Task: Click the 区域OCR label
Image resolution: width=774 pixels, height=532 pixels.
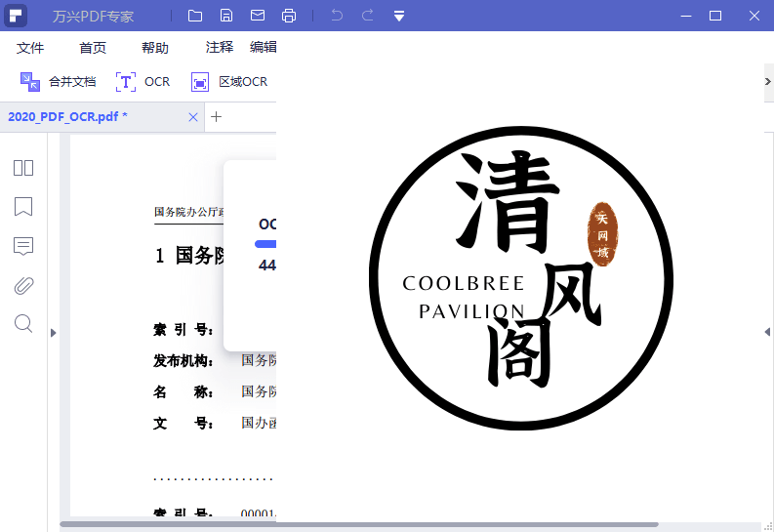Action: [x=243, y=81]
